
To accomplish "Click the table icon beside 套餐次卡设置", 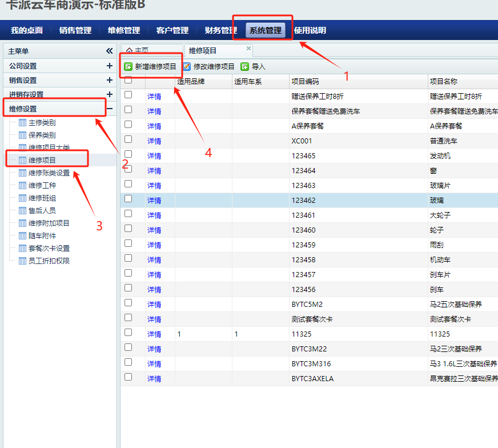I will tap(23, 249).
